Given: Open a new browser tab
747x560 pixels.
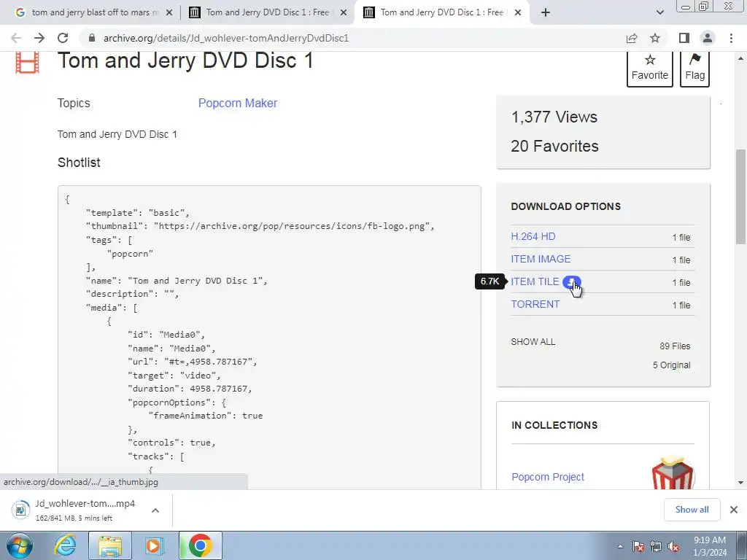Looking at the screenshot, I should click(546, 12).
